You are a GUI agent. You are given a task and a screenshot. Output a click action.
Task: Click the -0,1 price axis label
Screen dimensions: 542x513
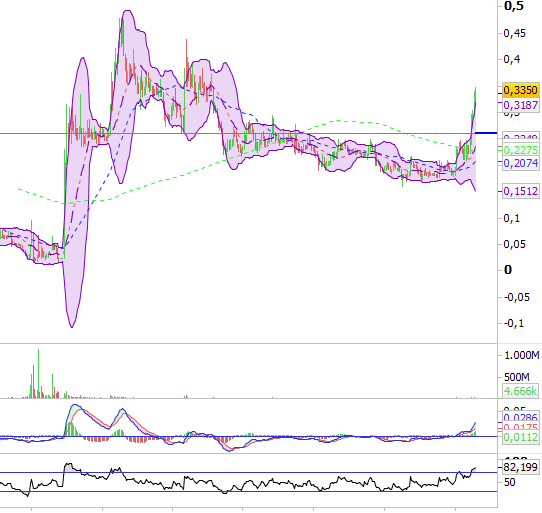[514, 324]
